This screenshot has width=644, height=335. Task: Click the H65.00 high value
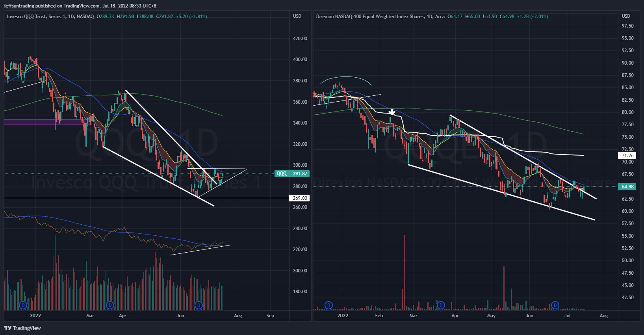pyautogui.click(x=473, y=17)
